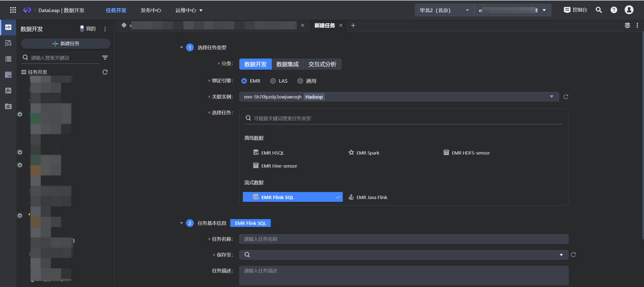644x287 pixels.
Task: Click the DataLeap logo icon
Action: 27,10
